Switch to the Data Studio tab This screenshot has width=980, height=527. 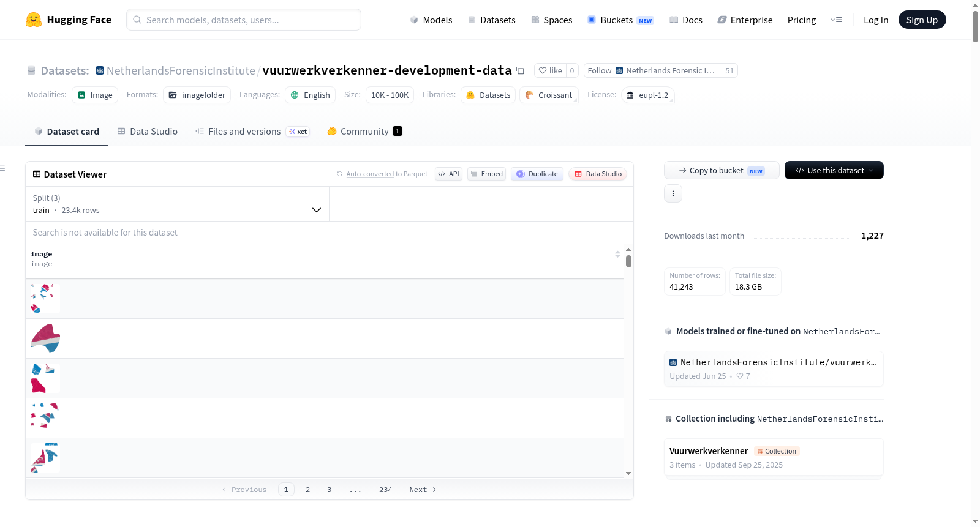(147, 131)
